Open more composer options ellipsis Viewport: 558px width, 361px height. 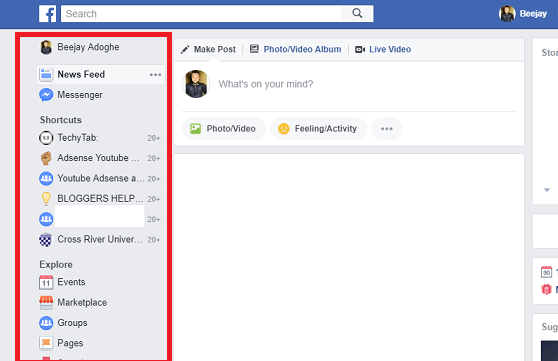387,129
